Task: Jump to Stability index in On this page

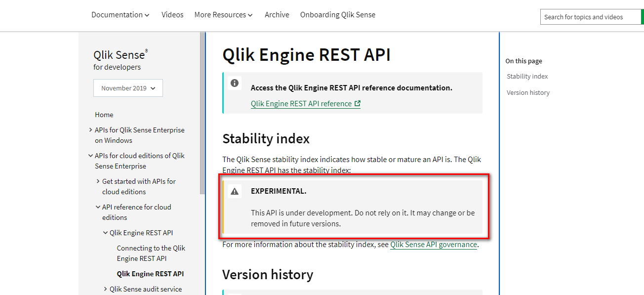Action: 527,76
